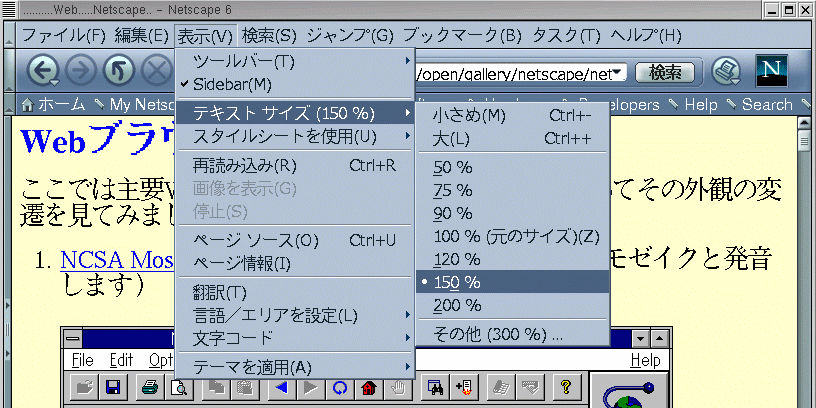Click 翻訳(T) menu entry
816x408 pixels.
[295, 292]
